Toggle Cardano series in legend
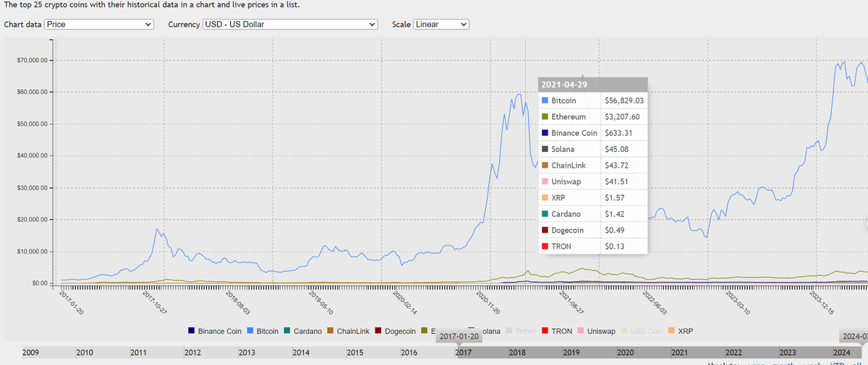The height and width of the screenshot is (365, 868). point(302,331)
